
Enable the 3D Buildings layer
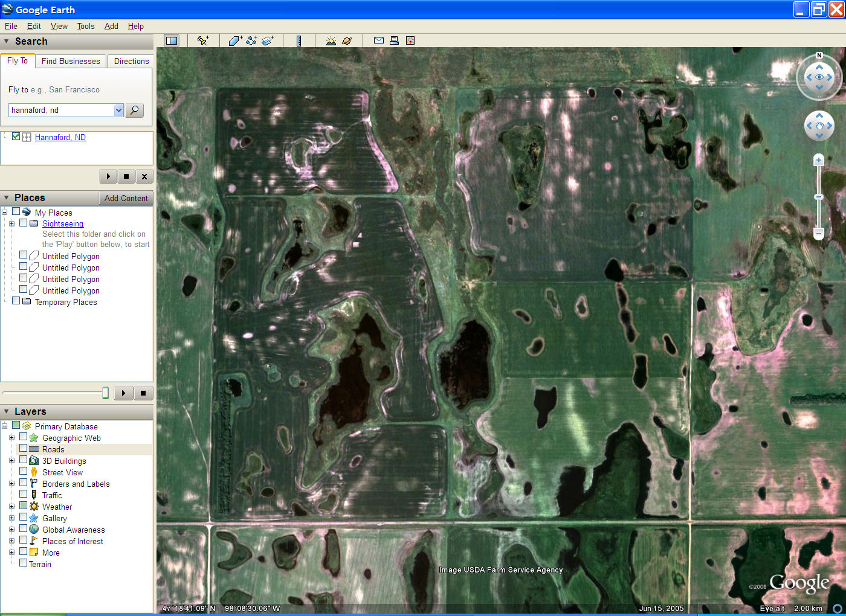pos(23,460)
